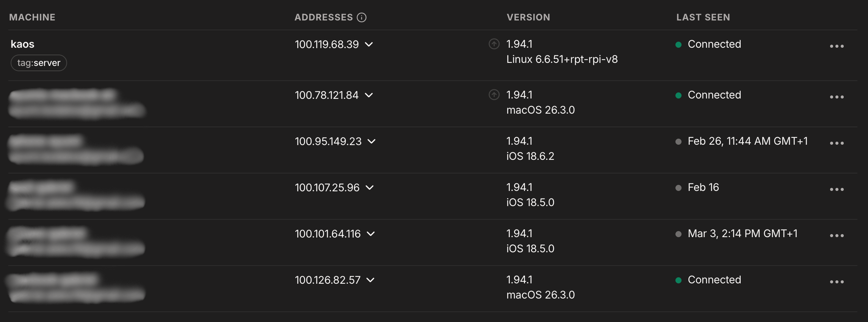Click the green Connected dot next to kaos

[678, 44]
